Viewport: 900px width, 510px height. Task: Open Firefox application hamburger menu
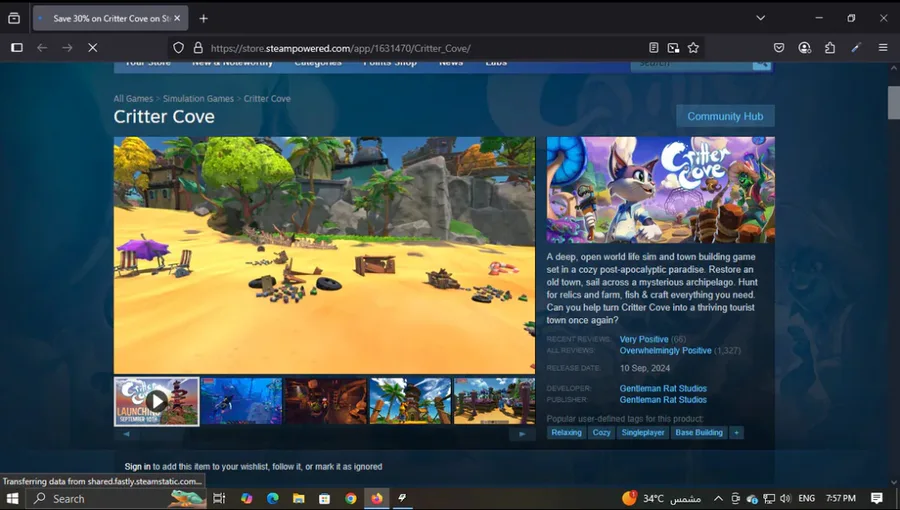(883, 48)
